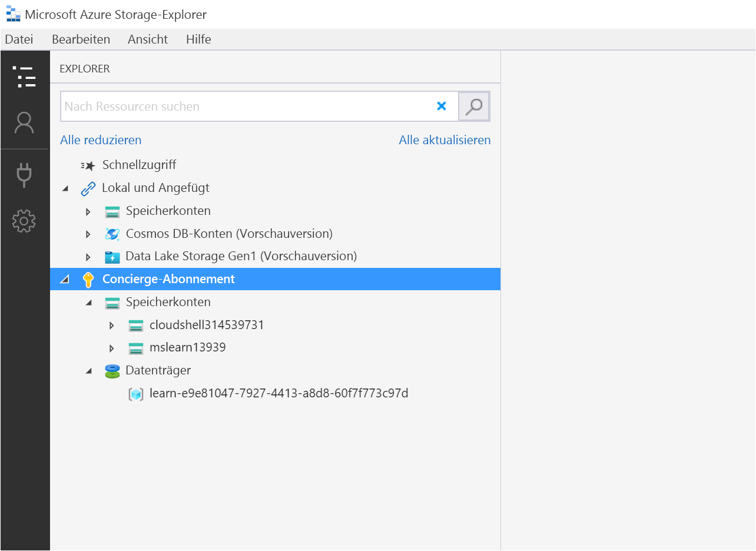
Task: Select learn-e9e81047-7927-4413-a8d8-60f7f773c97d text
Action: coord(279,393)
